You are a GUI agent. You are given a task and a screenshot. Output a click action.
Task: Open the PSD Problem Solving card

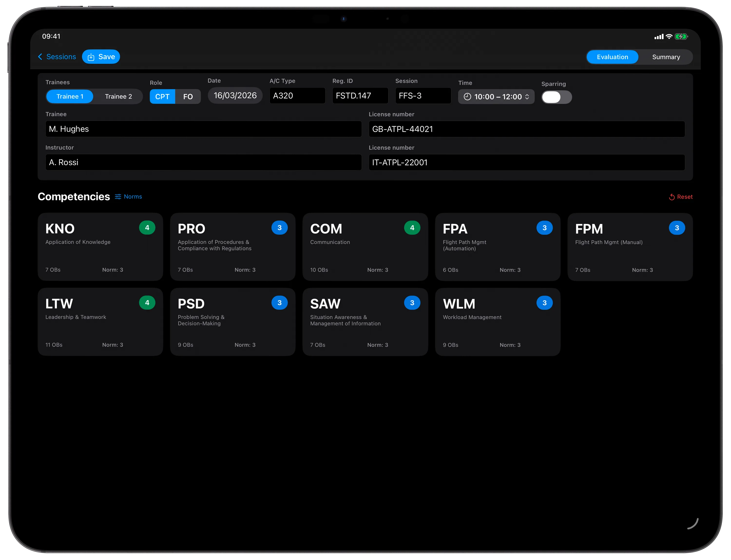click(233, 322)
